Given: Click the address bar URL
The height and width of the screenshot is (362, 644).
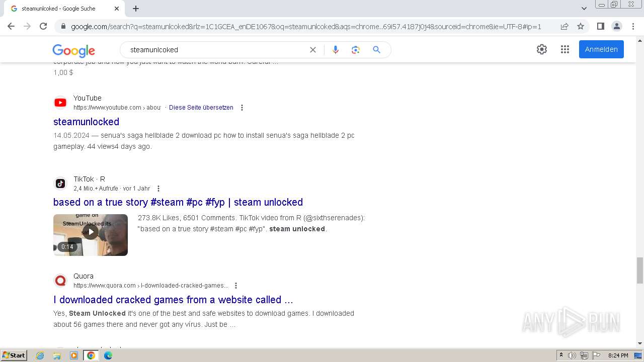Looking at the screenshot, I should pos(306,27).
